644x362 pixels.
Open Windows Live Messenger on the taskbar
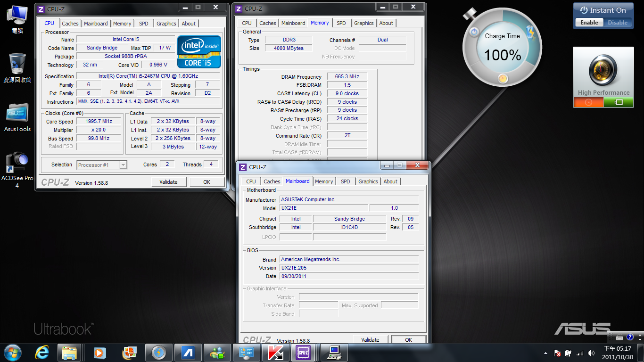click(217, 352)
